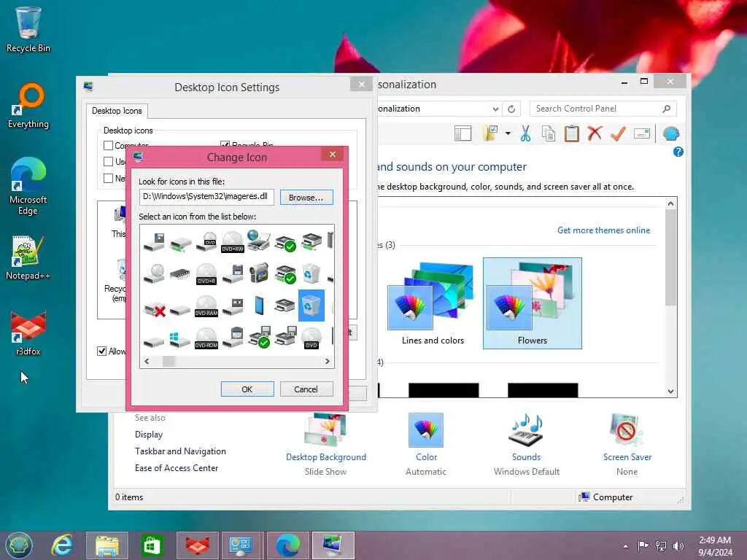Click the blue shell toolbar icon
747x560 pixels.
click(x=671, y=134)
